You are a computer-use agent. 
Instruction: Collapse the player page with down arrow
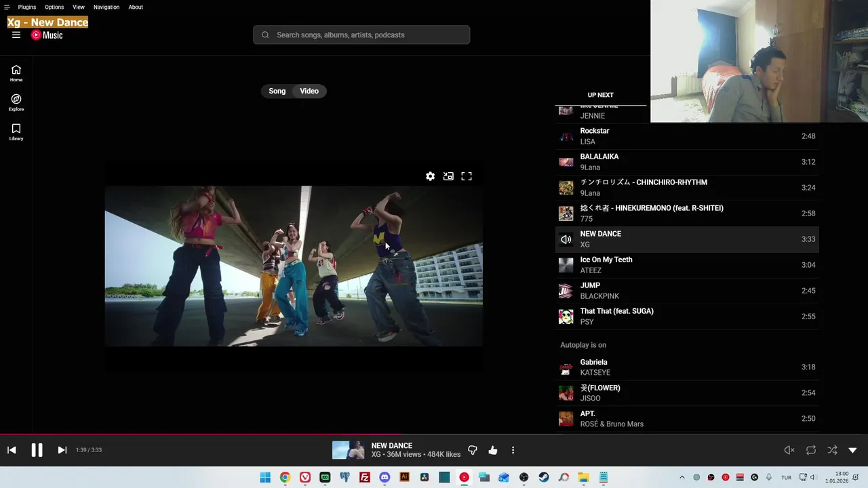click(853, 450)
